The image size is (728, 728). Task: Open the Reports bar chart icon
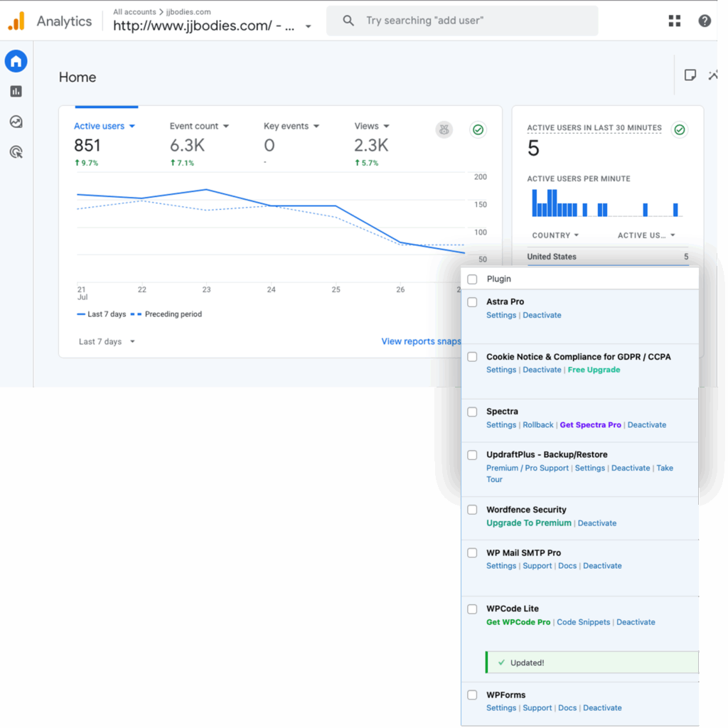(16, 92)
